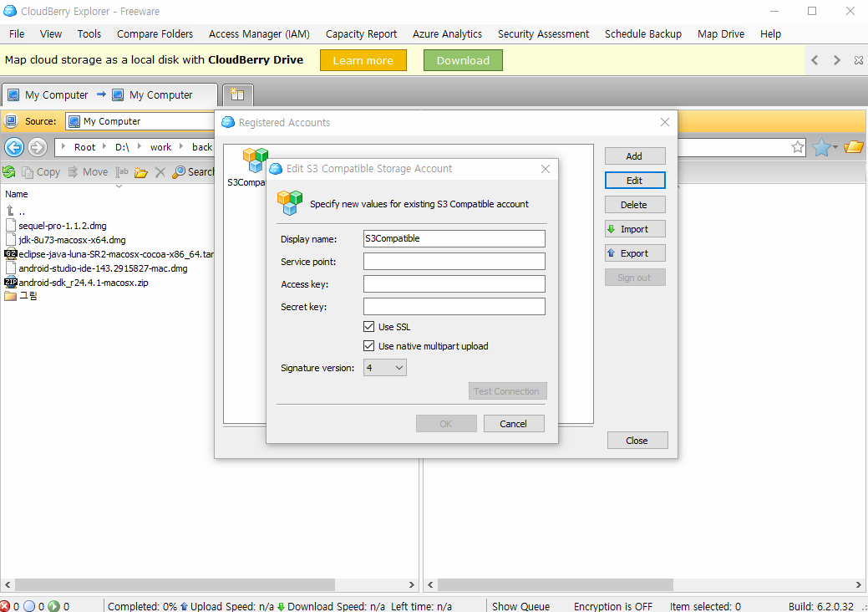
Task: Open the 그림 folder
Action: coord(21,296)
